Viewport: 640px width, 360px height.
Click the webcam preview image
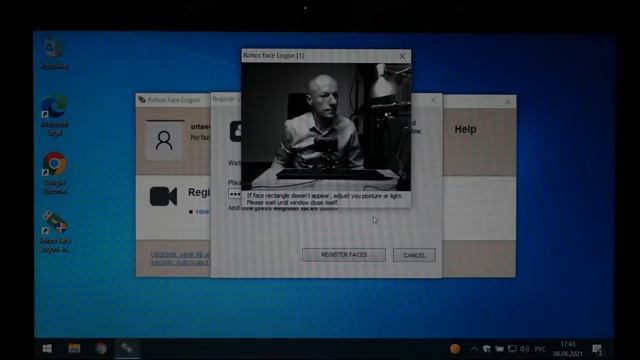tap(326, 127)
